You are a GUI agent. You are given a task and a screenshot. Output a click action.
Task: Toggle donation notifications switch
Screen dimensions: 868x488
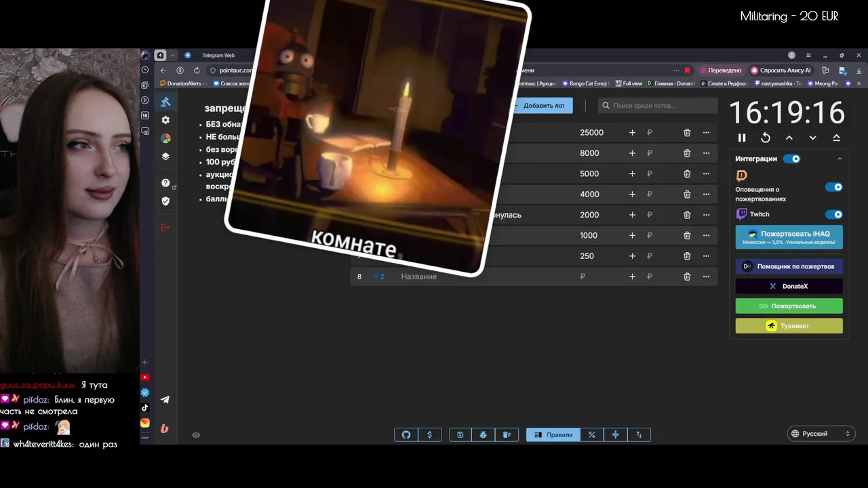tap(833, 187)
